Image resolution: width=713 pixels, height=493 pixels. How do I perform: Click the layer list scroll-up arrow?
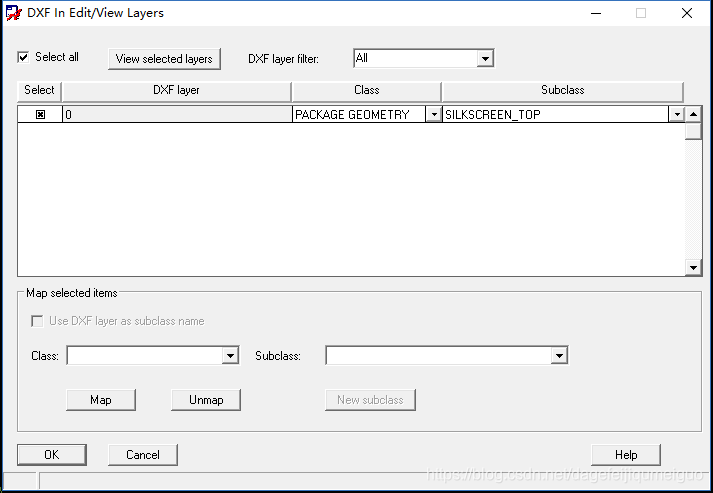(693, 114)
